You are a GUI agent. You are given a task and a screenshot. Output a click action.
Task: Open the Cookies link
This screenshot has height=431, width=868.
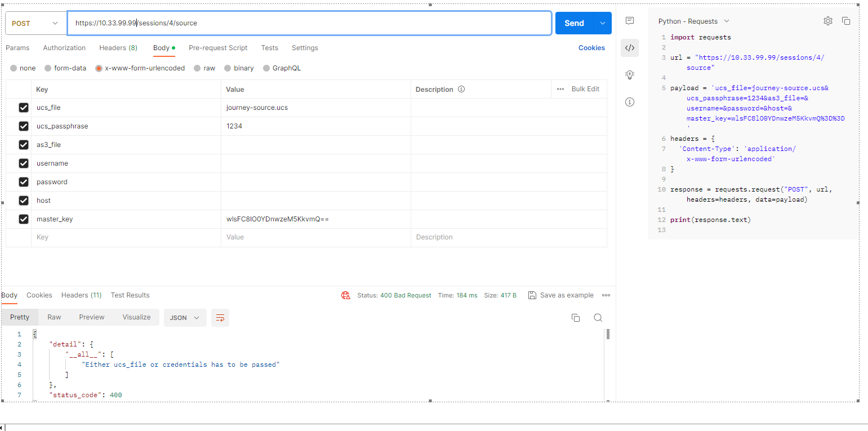coord(591,48)
